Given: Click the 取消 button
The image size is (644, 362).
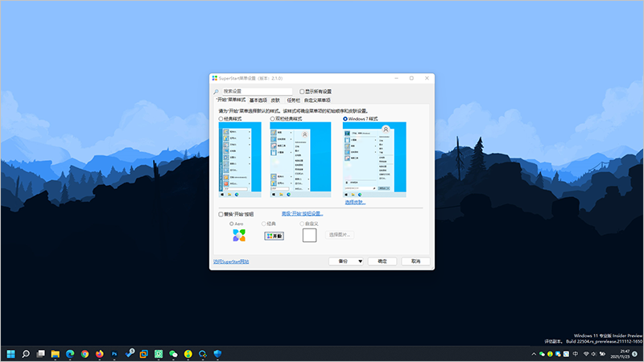Looking at the screenshot, I should point(415,261).
